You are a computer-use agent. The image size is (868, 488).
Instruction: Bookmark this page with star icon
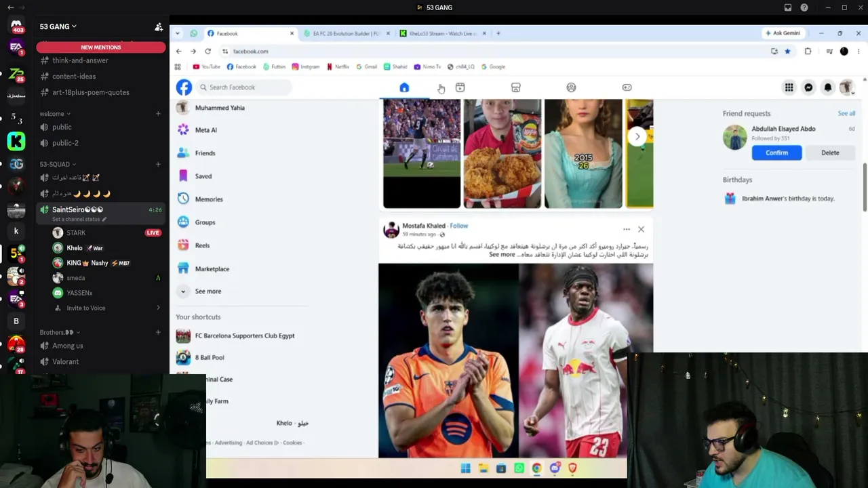[787, 52]
